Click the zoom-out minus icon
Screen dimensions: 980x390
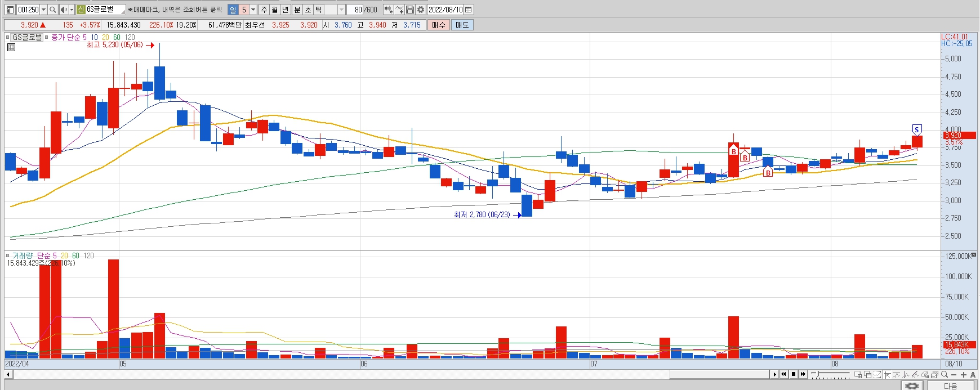(x=954, y=375)
